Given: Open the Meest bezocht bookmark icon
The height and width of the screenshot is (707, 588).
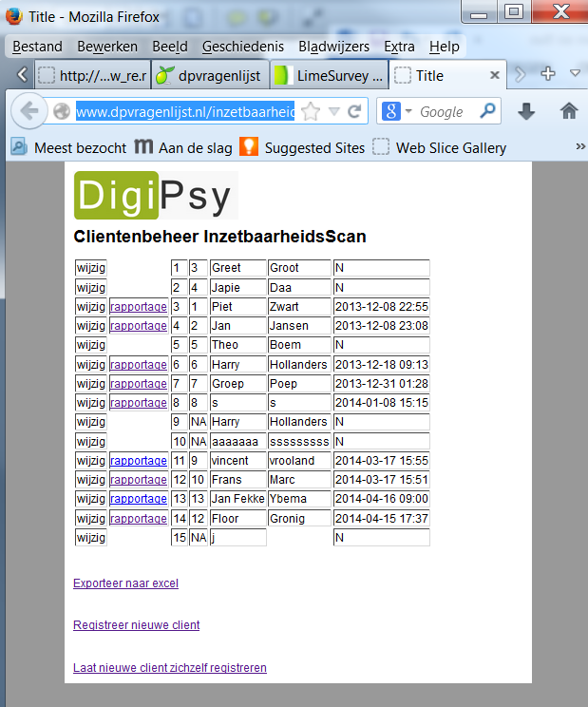Looking at the screenshot, I should coord(19,147).
